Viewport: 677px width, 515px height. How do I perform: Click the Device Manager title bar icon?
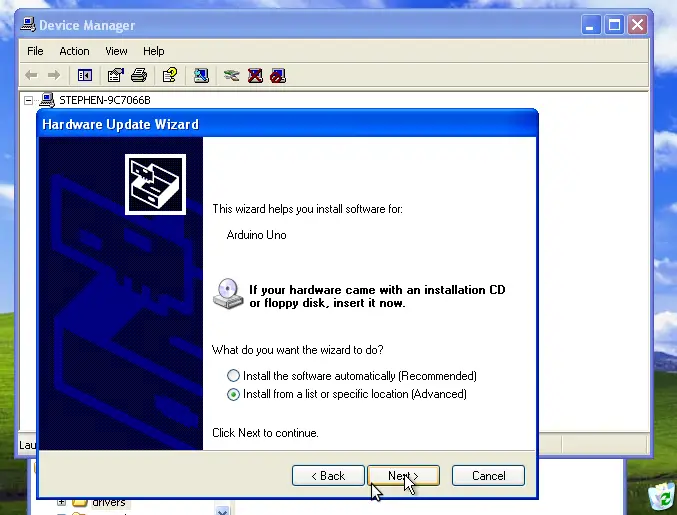[28, 25]
